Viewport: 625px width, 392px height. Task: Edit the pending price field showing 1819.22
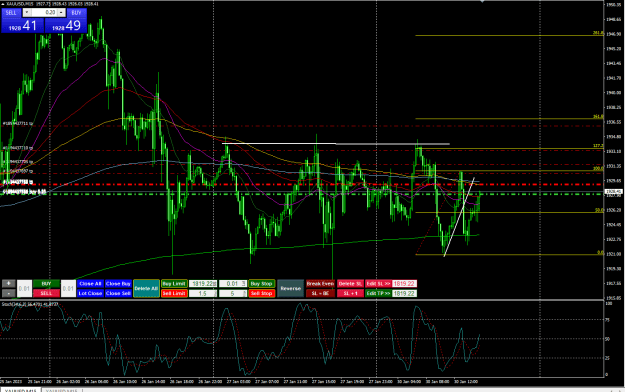coord(203,284)
